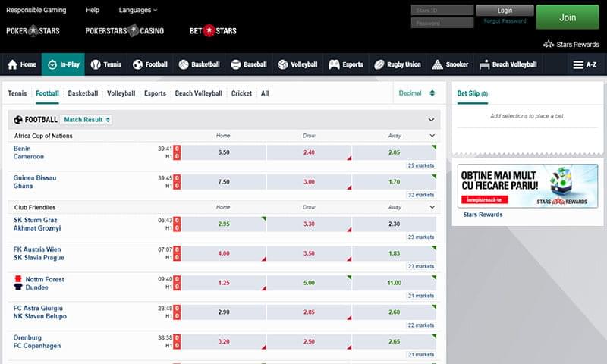The height and width of the screenshot is (364, 607).
Task: Open the A-Z hamburger menu icon
Action: [x=578, y=64]
